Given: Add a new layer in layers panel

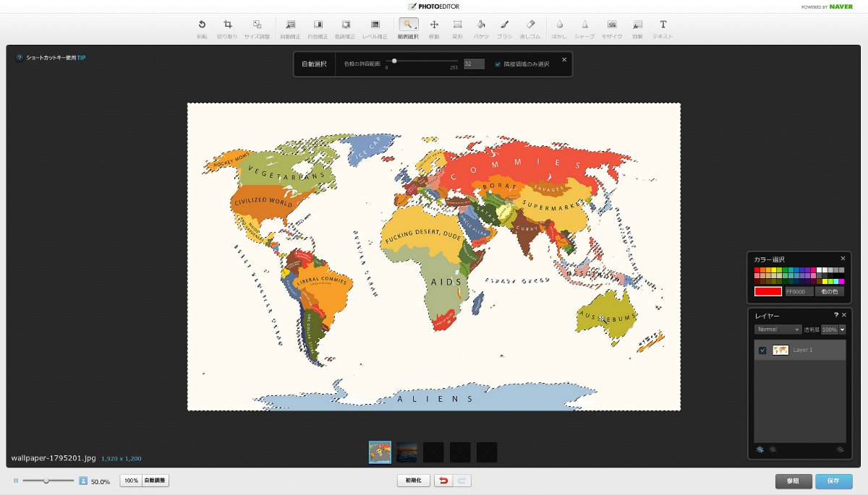Looking at the screenshot, I should click(x=760, y=450).
